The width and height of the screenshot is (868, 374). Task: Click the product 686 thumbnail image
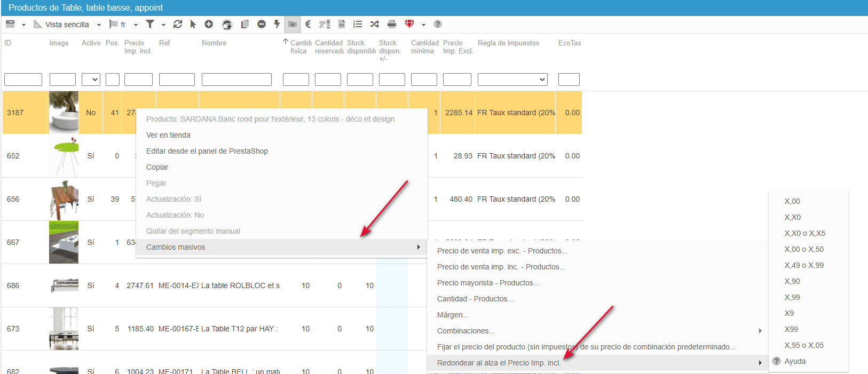[64, 285]
